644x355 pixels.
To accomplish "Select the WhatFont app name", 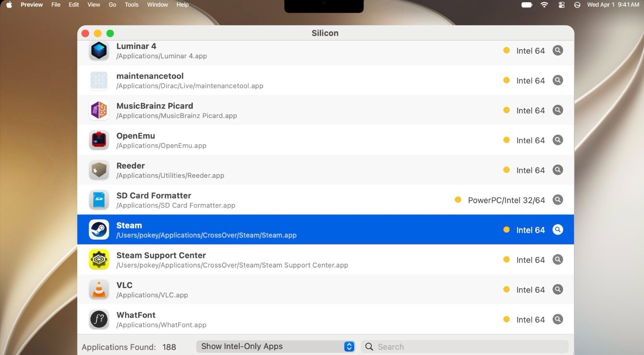I will [136, 315].
